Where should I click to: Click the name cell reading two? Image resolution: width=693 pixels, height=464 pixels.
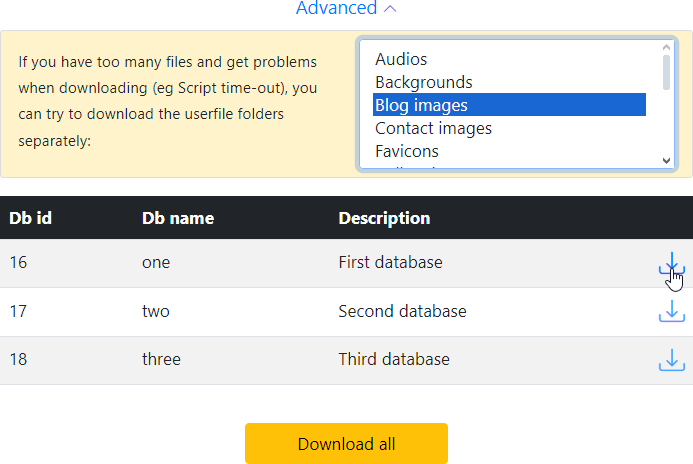pyautogui.click(x=156, y=311)
